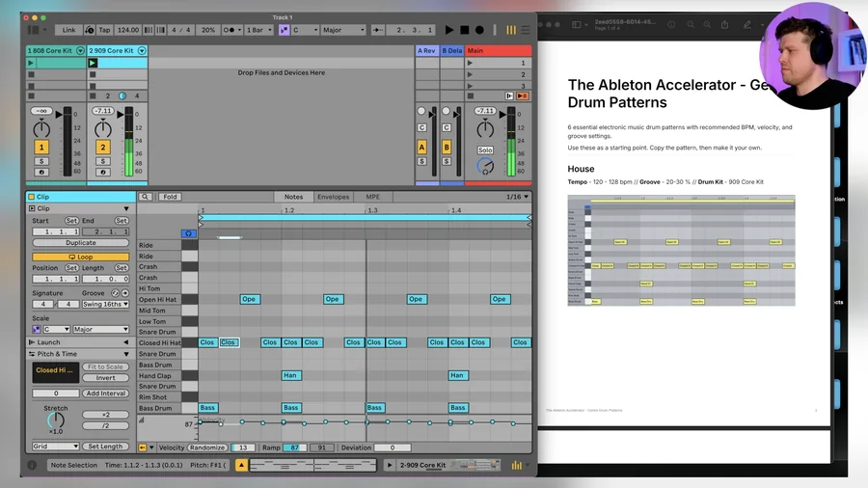Adjust the Main preview volume knob
868x488 pixels.
point(485,166)
